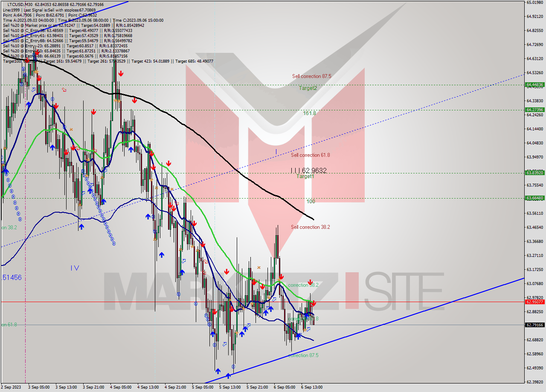
Task: Select the blue '.51456' value label
Action: point(12,277)
